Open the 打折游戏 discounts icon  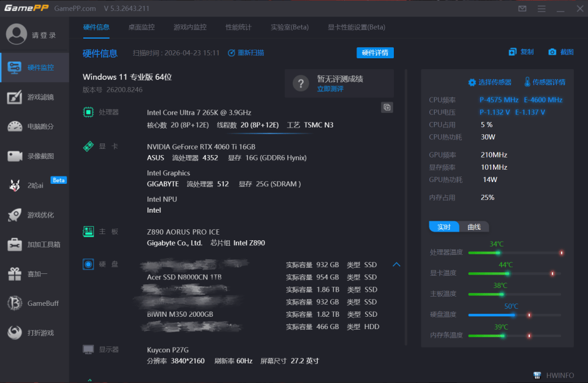pyautogui.click(x=15, y=332)
